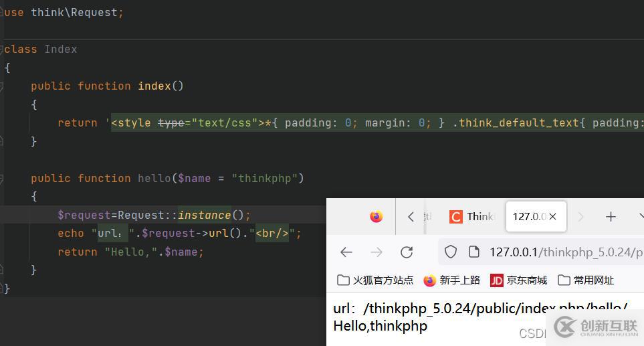Click the url output line in browser page
644x346 pixels.
pyautogui.click(x=480, y=309)
